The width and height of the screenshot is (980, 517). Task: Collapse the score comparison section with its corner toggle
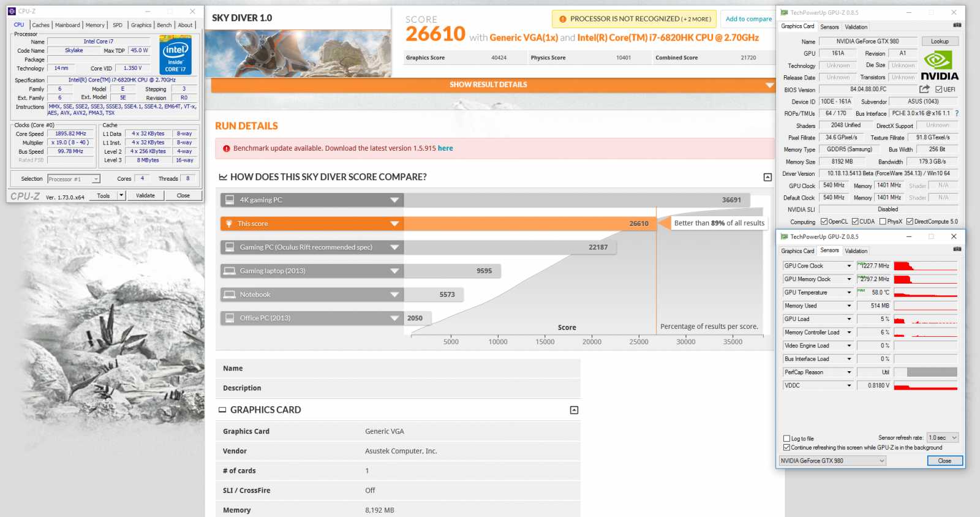pos(767,177)
